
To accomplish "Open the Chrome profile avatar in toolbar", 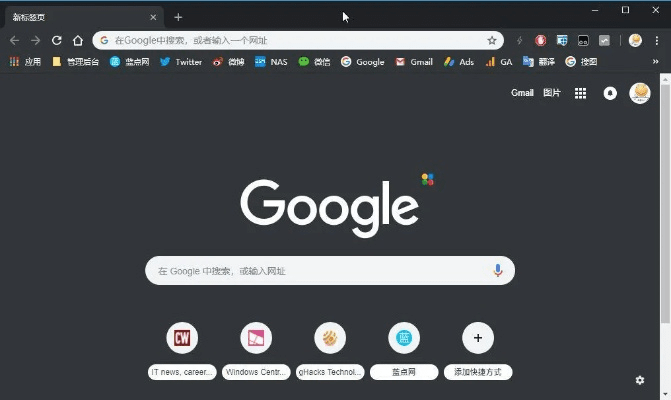I will 635,41.
